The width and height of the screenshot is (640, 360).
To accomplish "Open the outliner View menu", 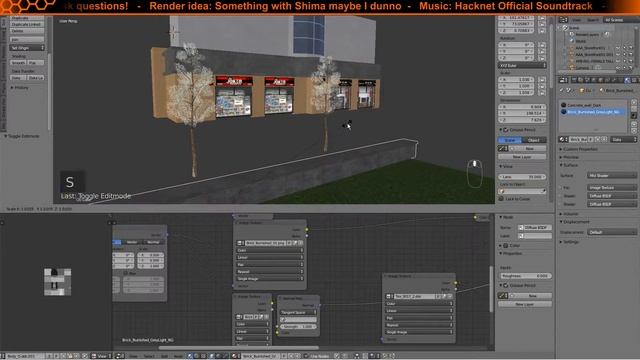I will [576, 20].
